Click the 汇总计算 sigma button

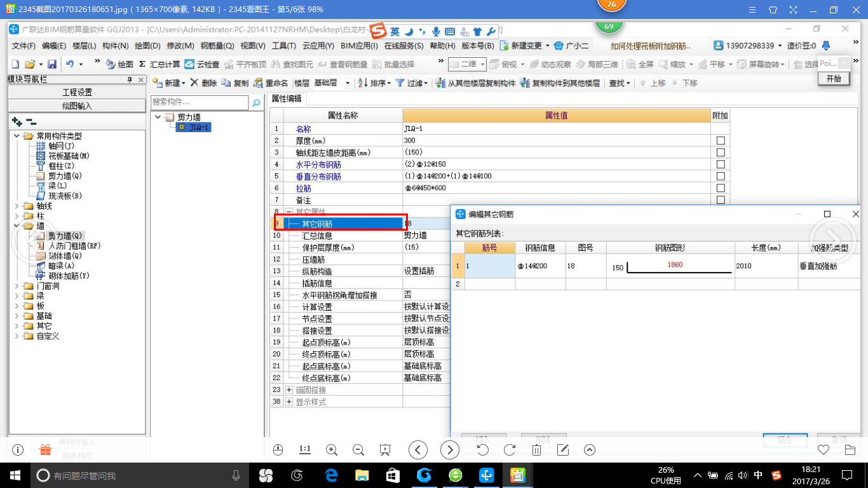click(159, 64)
